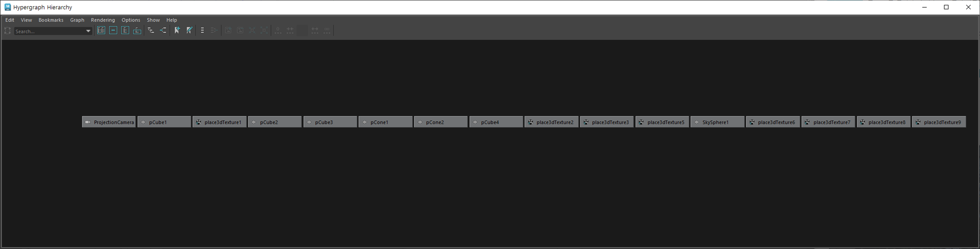Show Input and Output Connections icon

[163, 30]
